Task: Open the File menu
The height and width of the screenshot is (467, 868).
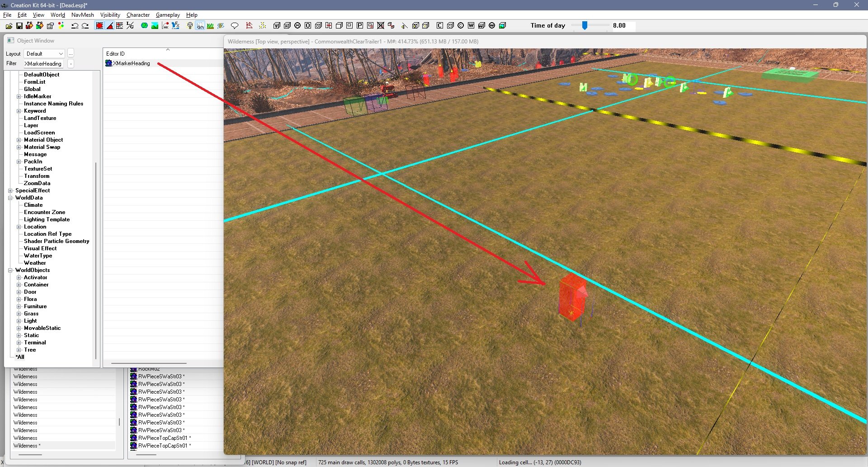Action: tap(7, 15)
